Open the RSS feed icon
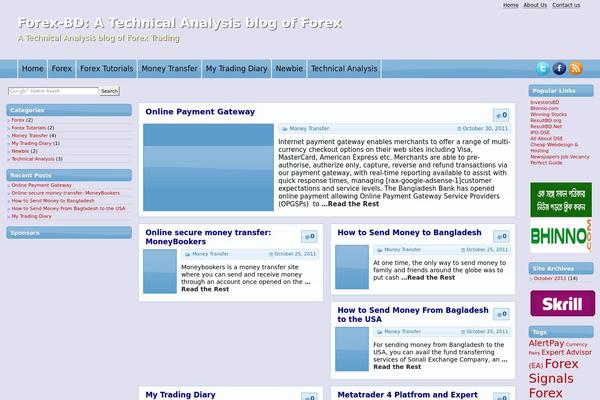600x400 pixels. (576, 69)
